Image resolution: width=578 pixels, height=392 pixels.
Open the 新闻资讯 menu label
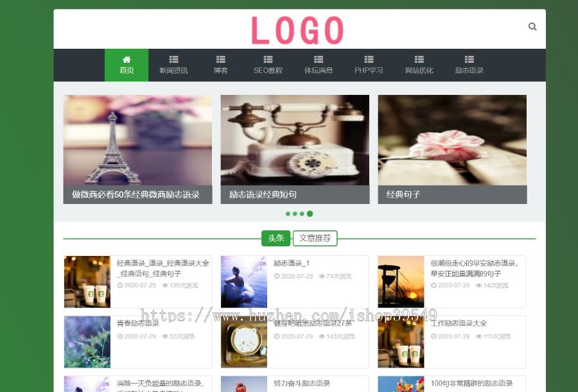(x=173, y=71)
